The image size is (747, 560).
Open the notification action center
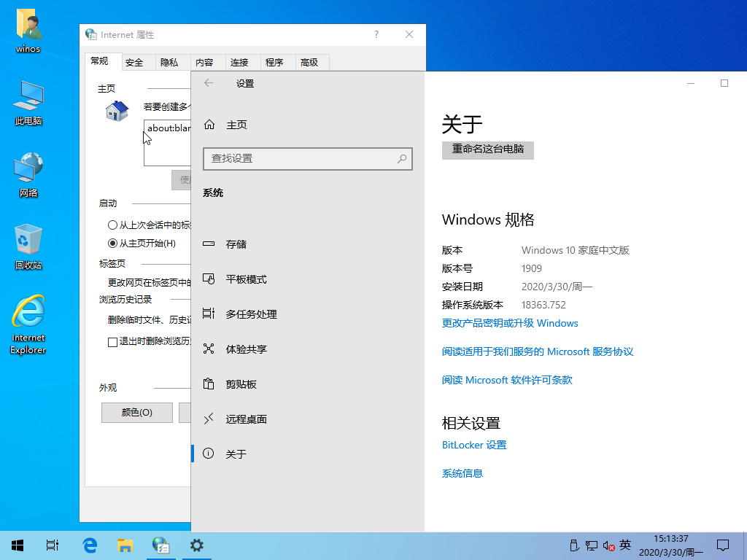(723, 545)
